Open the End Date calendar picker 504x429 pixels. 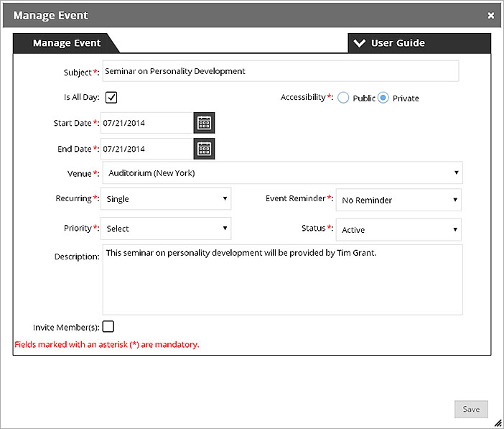(x=204, y=149)
